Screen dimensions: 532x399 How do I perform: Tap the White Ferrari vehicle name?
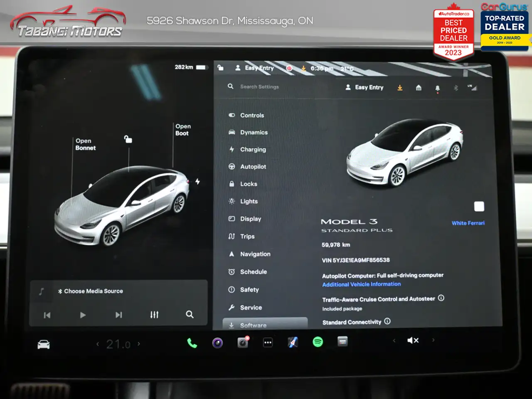coord(468,223)
